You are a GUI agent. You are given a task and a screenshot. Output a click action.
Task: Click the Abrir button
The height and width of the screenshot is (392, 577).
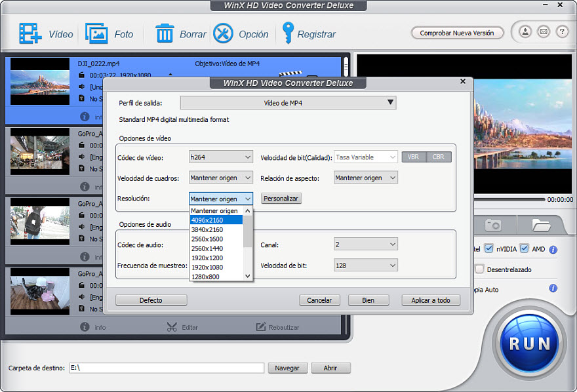click(x=330, y=368)
